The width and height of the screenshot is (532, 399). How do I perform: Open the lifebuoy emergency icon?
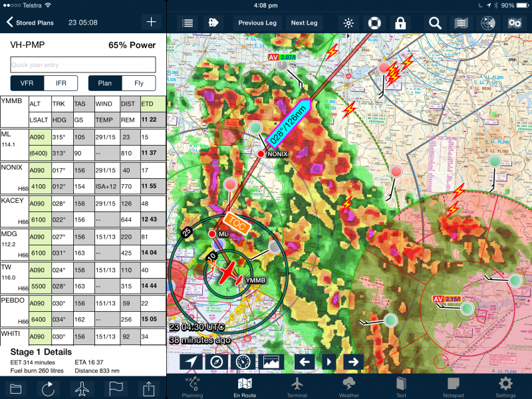[x=374, y=23]
